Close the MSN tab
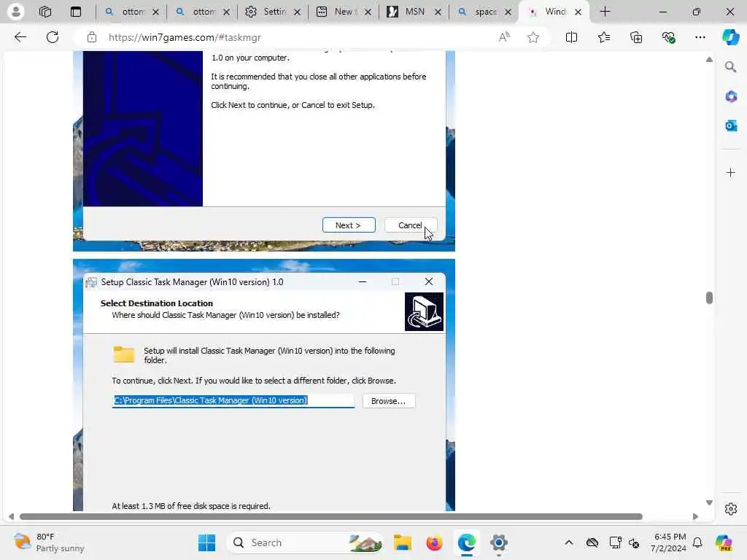 pyautogui.click(x=438, y=12)
